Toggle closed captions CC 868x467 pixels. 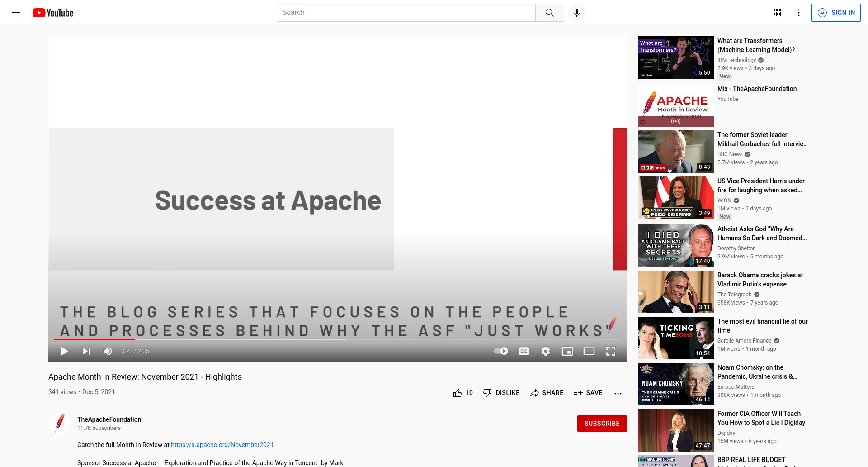(x=524, y=351)
